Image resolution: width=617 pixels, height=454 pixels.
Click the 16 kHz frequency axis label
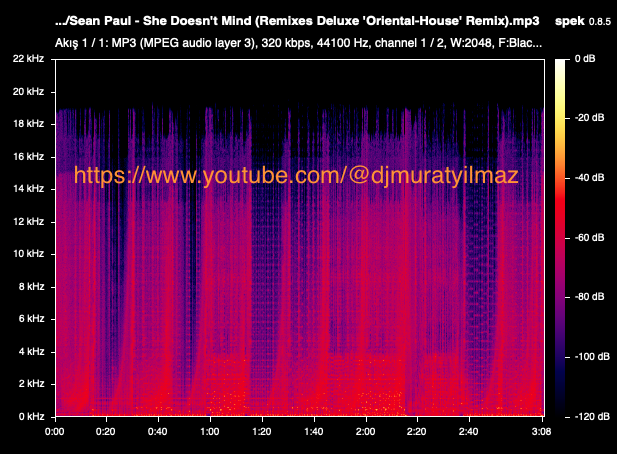tap(28, 157)
